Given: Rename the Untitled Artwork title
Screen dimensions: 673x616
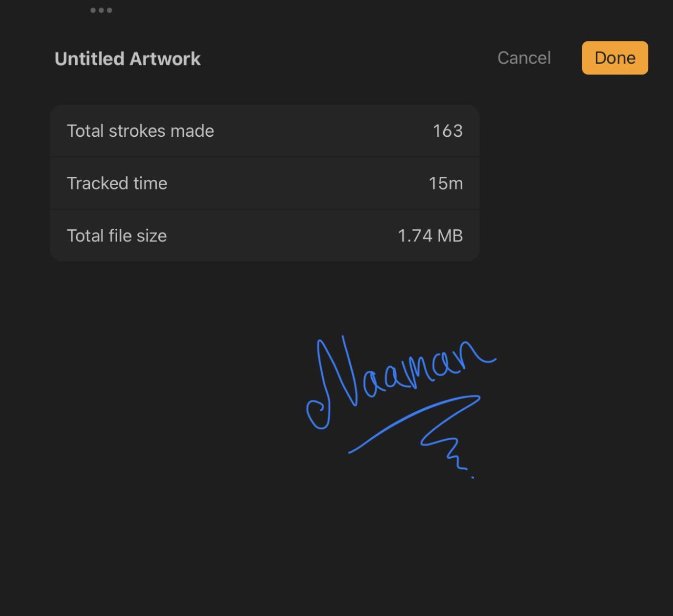Looking at the screenshot, I should pyautogui.click(x=128, y=59).
